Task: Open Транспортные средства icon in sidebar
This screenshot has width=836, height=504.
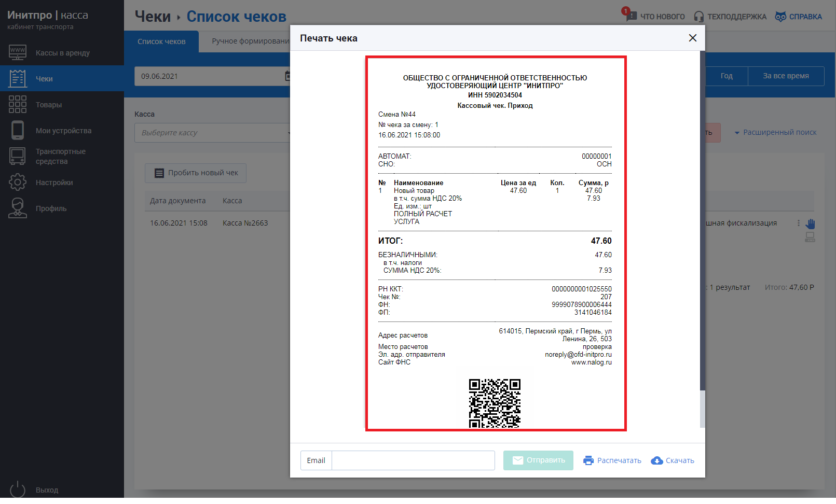Action: (x=18, y=156)
